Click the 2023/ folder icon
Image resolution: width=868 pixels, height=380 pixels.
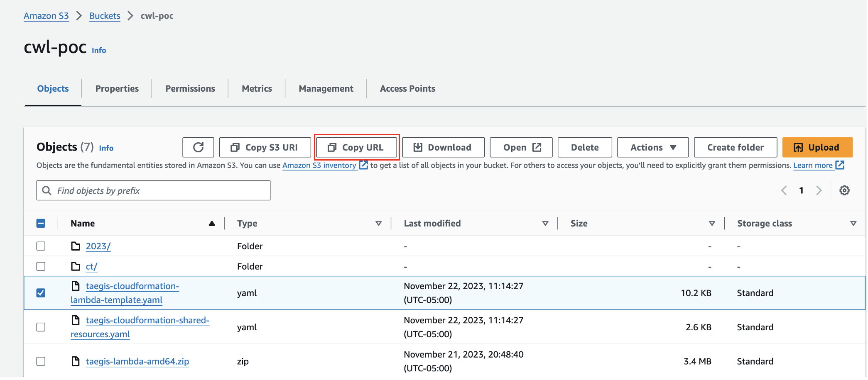click(x=76, y=246)
